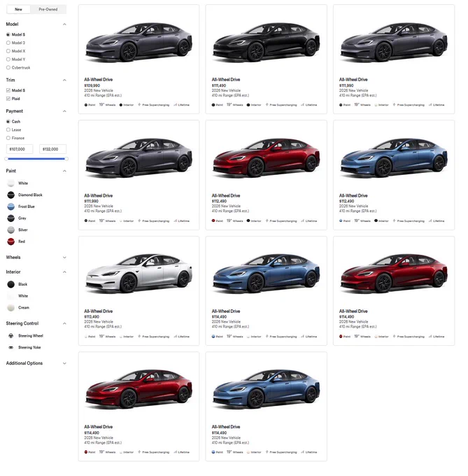Filter by White paint swatch
Viewport: 468px width, 476px height.
(11, 183)
